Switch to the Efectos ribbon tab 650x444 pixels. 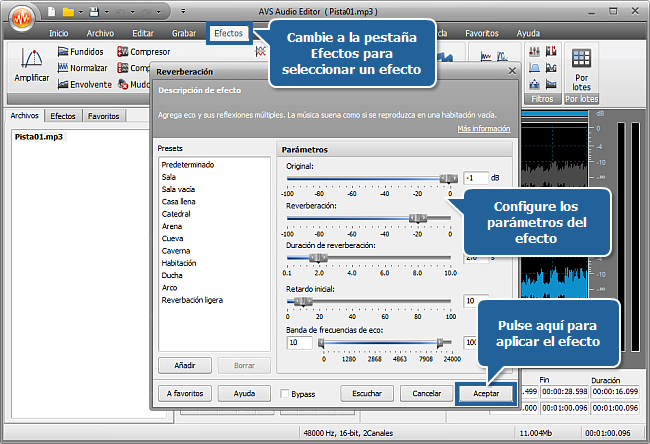click(226, 33)
